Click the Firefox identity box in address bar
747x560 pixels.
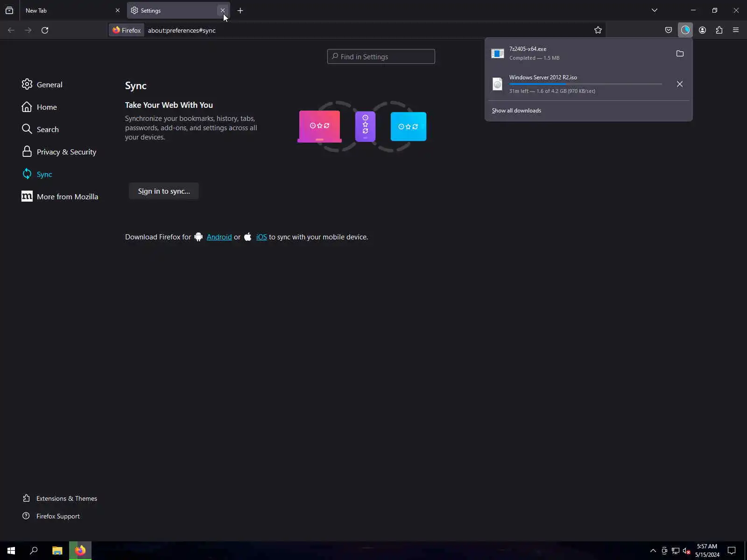pyautogui.click(x=127, y=30)
